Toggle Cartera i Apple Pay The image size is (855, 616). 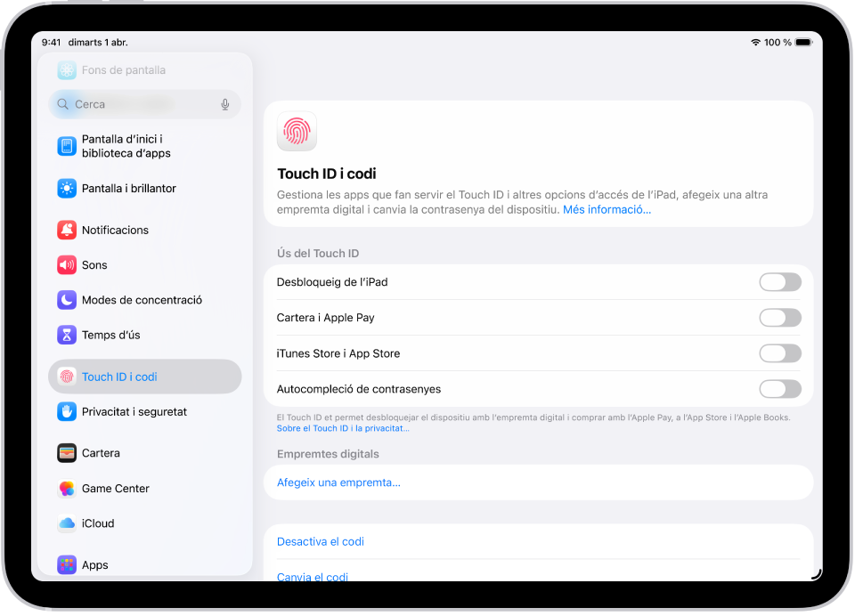[x=780, y=318]
